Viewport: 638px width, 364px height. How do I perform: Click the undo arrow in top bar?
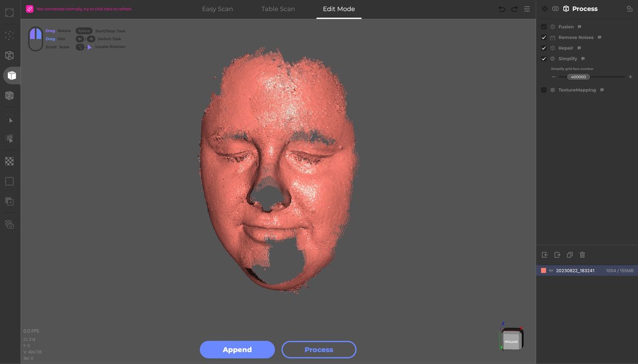502,9
